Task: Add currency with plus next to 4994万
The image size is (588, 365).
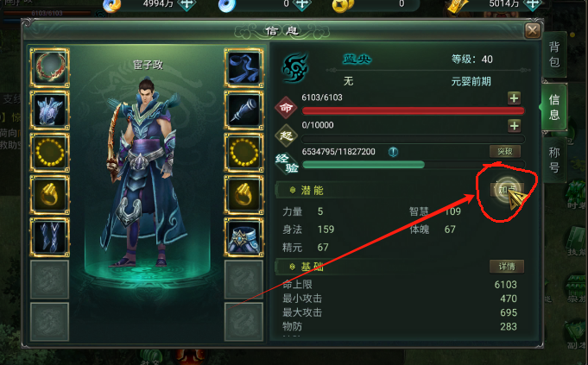Action: tap(187, 4)
